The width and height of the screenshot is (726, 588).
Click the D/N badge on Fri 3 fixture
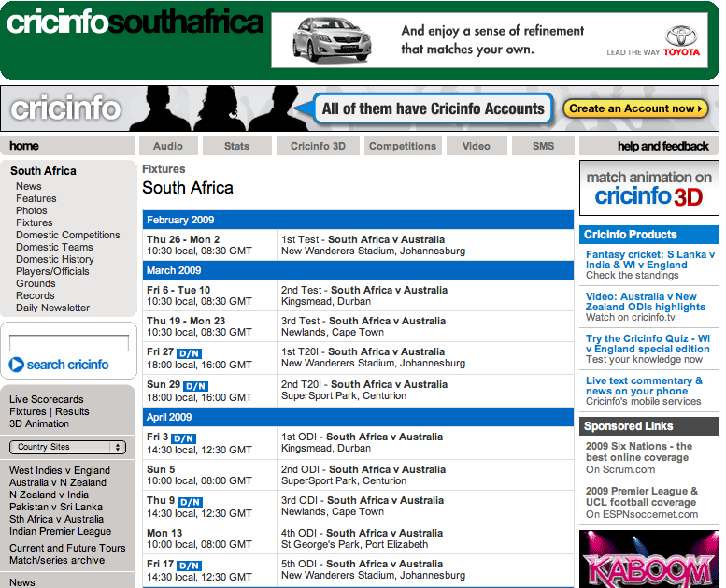(184, 438)
